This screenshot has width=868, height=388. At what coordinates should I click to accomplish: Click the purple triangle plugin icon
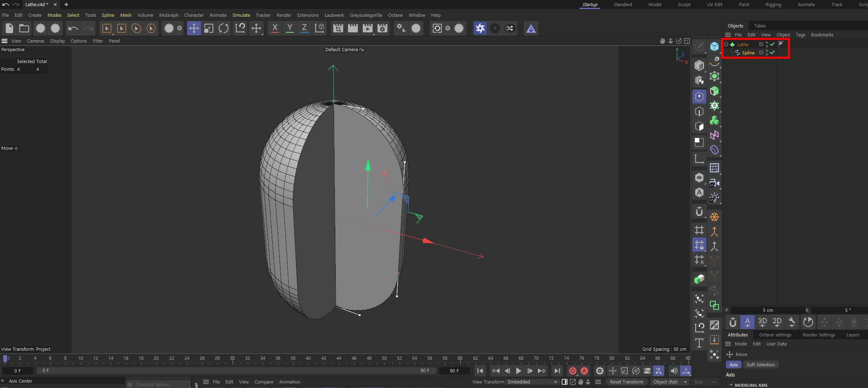[x=531, y=28]
